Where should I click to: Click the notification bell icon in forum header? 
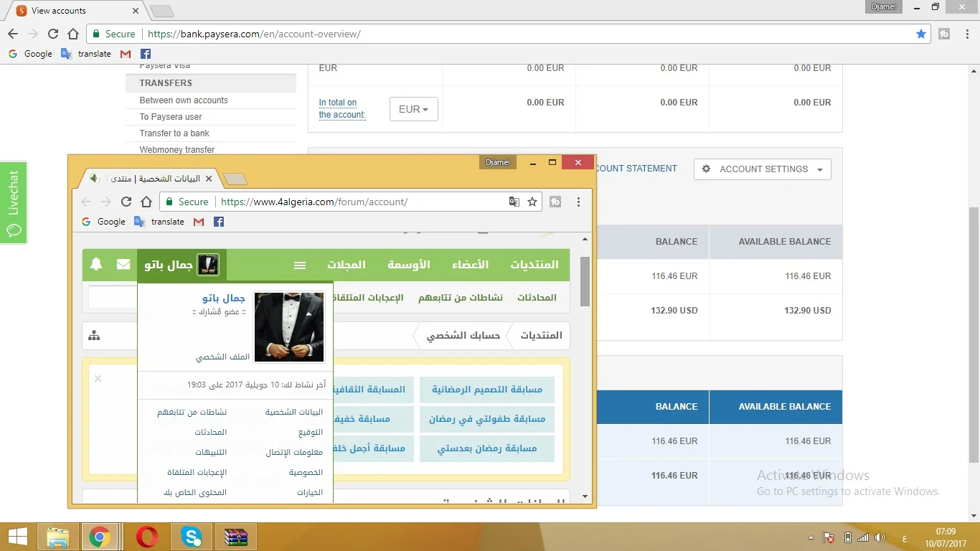tap(96, 265)
